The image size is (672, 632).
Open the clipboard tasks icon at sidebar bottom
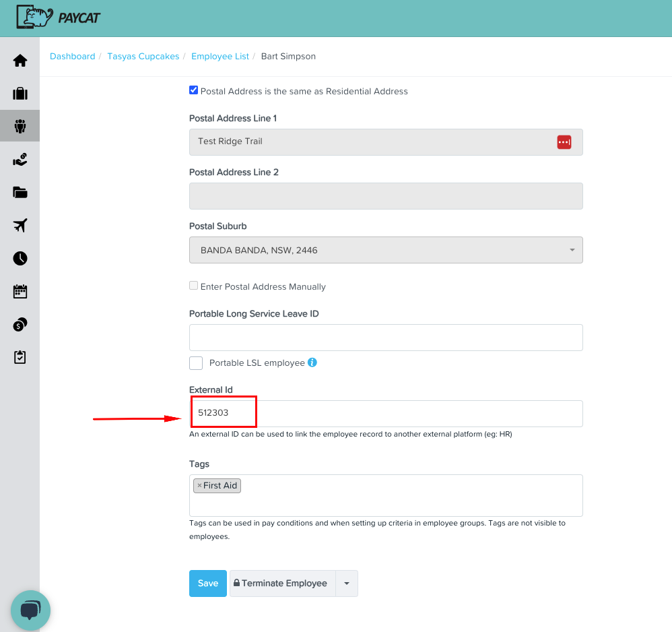point(20,357)
